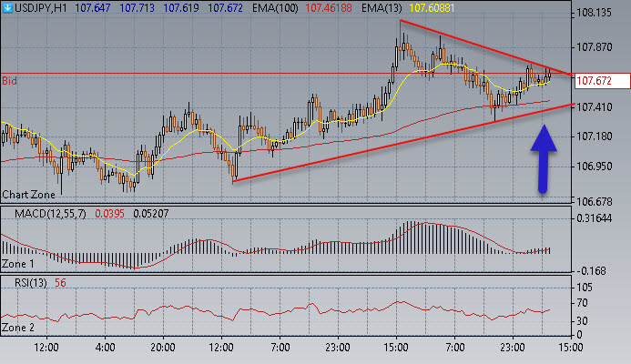Screen dimensions: 631x364
Task: Click the RSI value 56
Action: coord(60,283)
